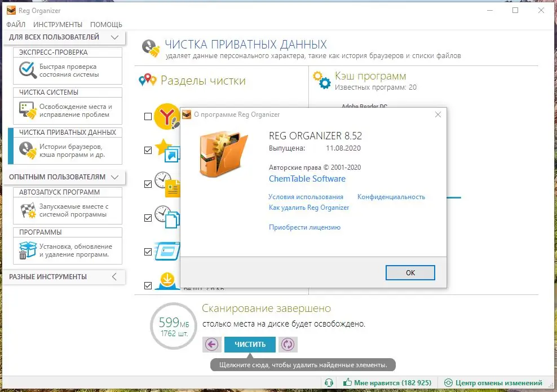Screen dimensions: 557x392
Task: Open Условия использования link
Action: 306,197
